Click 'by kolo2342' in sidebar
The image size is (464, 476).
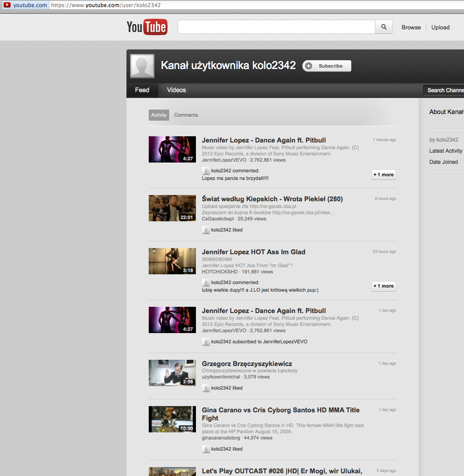pyautogui.click(x=444, y=140)
